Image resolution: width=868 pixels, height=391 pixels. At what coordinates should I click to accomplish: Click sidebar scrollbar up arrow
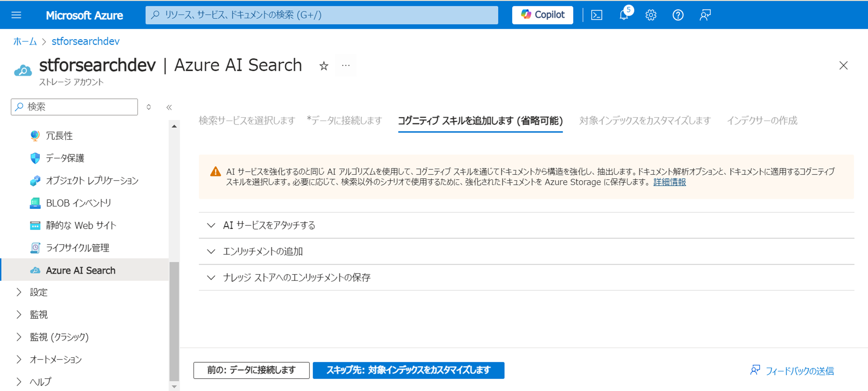click(174, 126)
